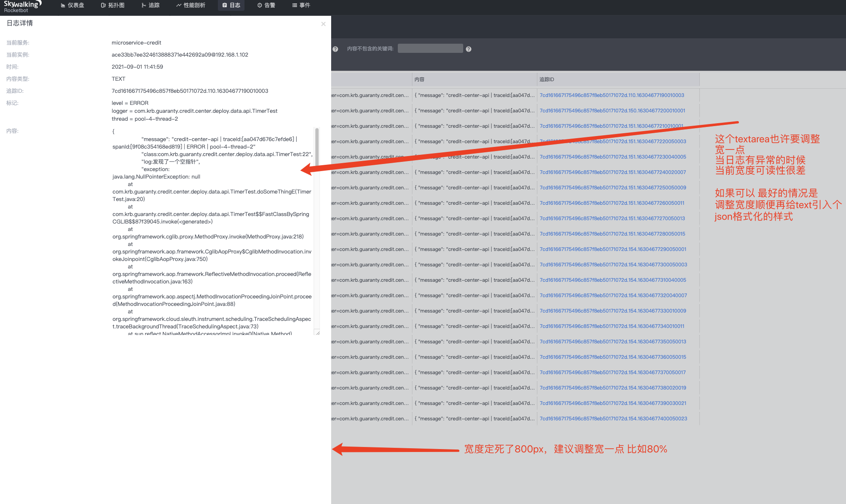The height and width of the screenshot is (504, 846).
Task: Close the 日志详情 log detail panel
Action: (x=323, y=24)
